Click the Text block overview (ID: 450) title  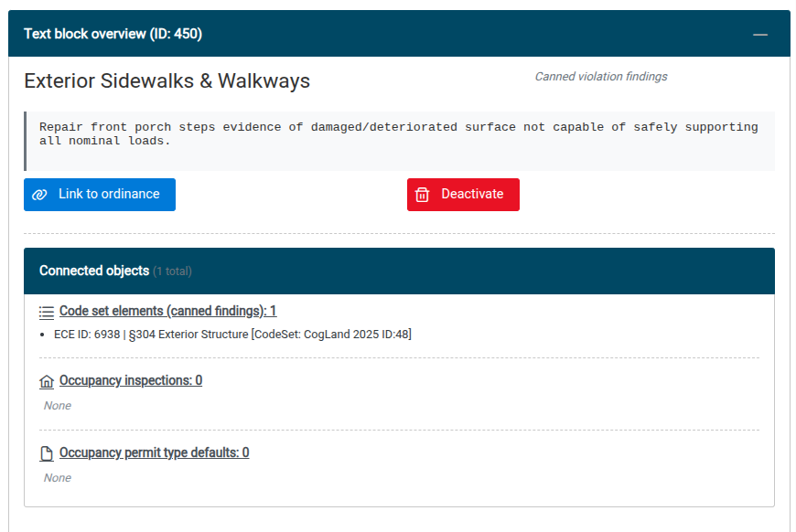pyautogui.click(x=113, y=34)
